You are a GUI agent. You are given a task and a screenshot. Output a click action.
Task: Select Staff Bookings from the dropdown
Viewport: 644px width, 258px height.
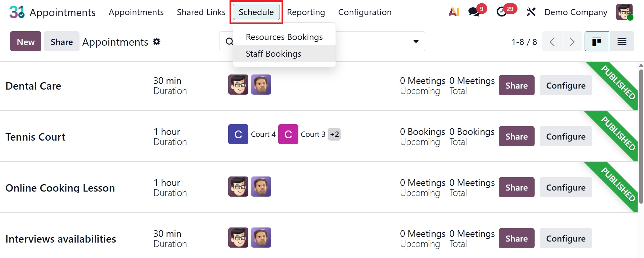(x=274, y=53)
